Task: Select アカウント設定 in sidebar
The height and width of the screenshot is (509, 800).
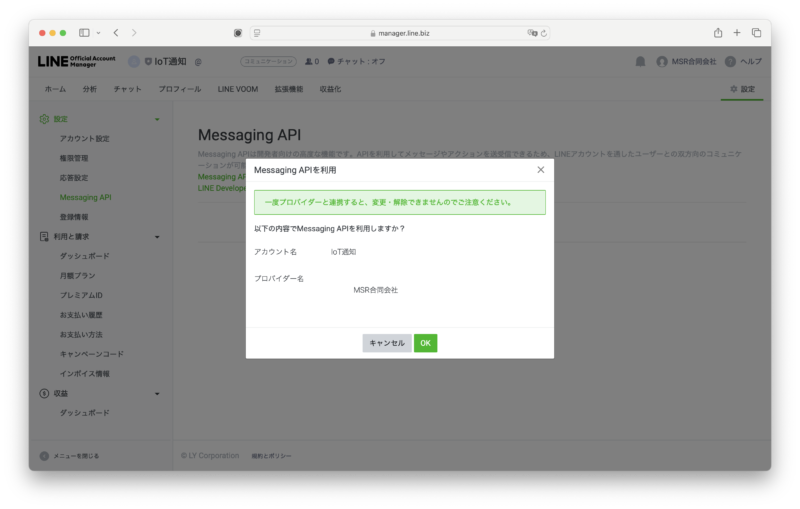Action: point(85,139)
